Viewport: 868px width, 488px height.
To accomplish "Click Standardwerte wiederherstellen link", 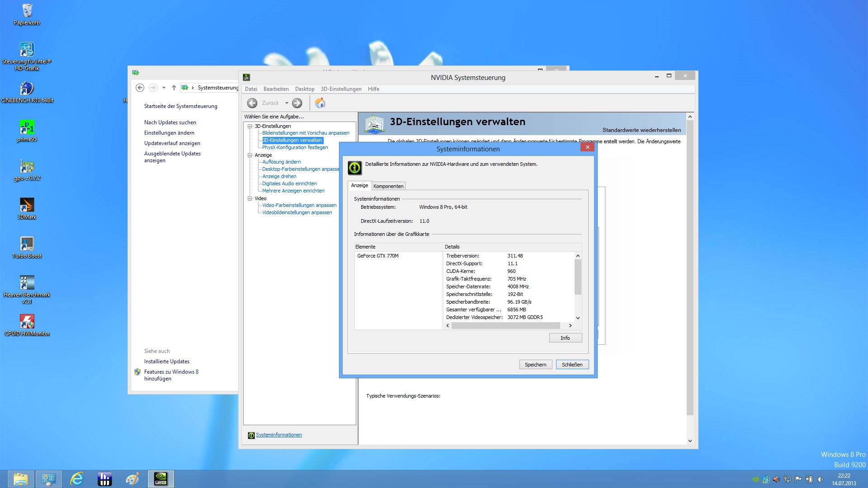I will (642, 130).
